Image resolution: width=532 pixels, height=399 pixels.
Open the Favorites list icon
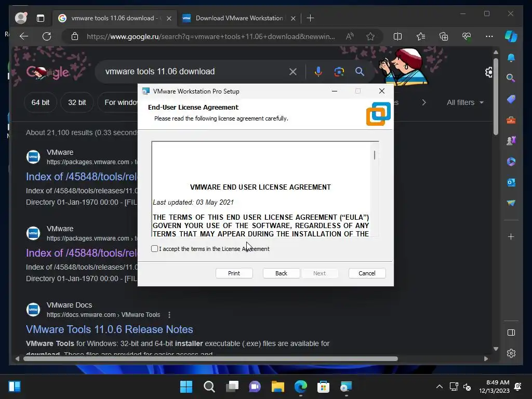point(421,36)
